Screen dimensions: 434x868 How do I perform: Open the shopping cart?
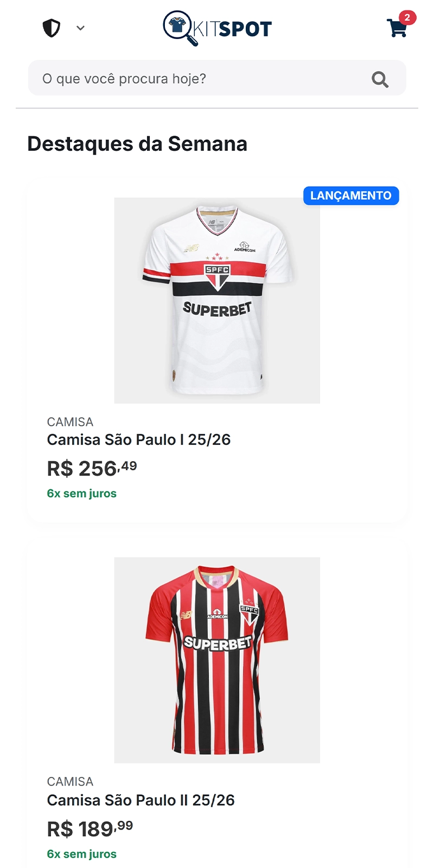click(397, 28)
